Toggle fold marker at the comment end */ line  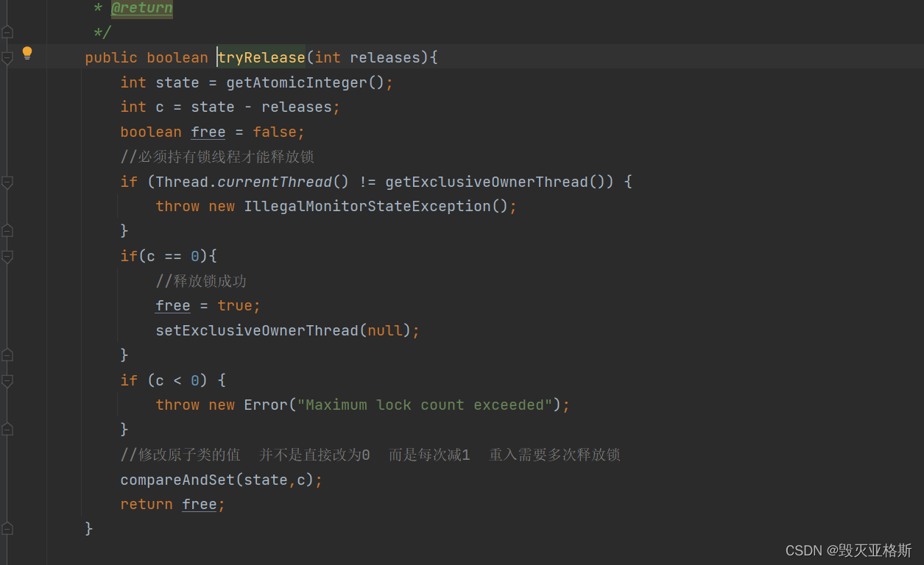click(7, 32)
